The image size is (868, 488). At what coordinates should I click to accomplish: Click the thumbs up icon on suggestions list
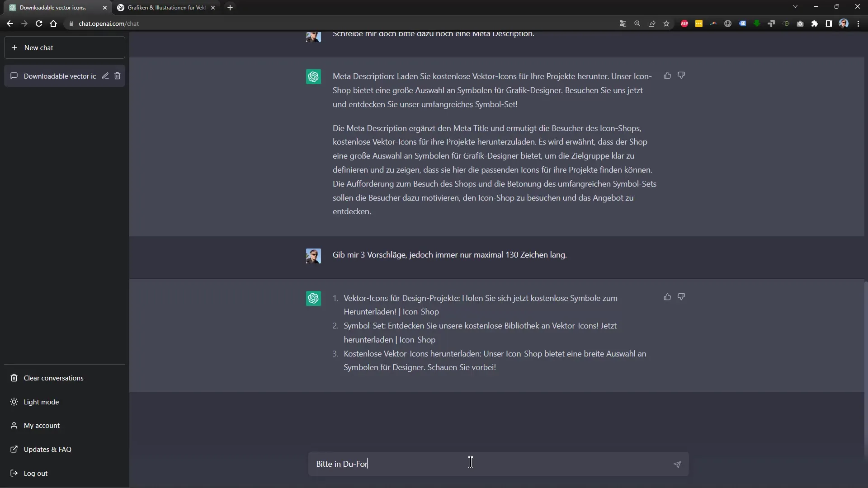pyautogui.click(x=667, y=297)
